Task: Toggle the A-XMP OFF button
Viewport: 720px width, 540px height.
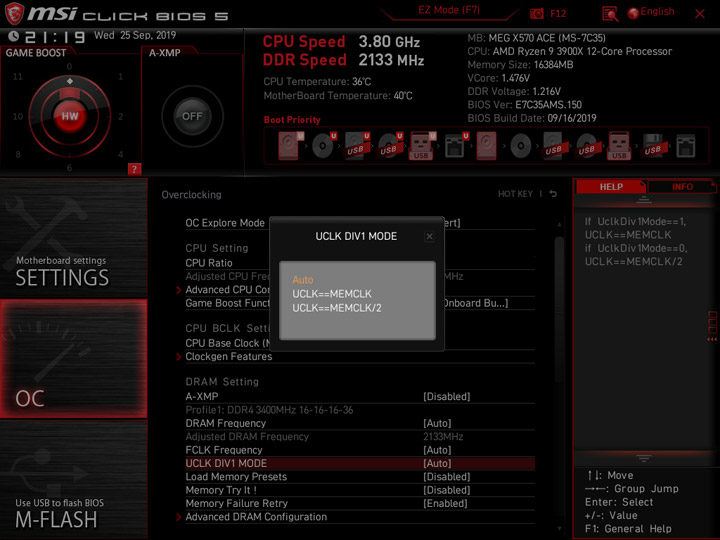Action: point(192,116)
